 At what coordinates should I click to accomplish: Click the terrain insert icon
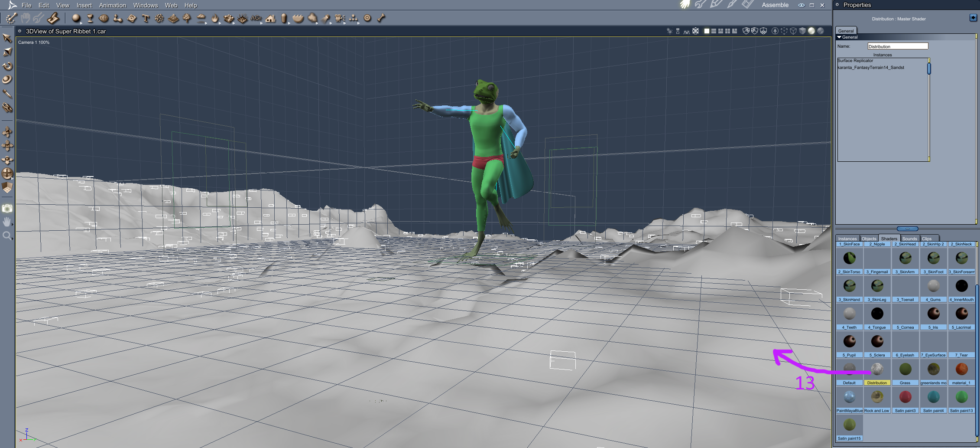click(173, 18)
